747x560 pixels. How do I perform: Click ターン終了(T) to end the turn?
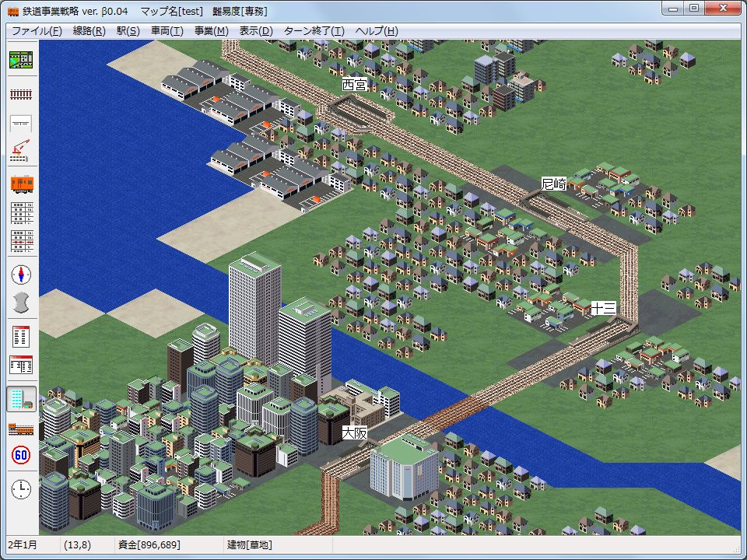pos(314,31)
